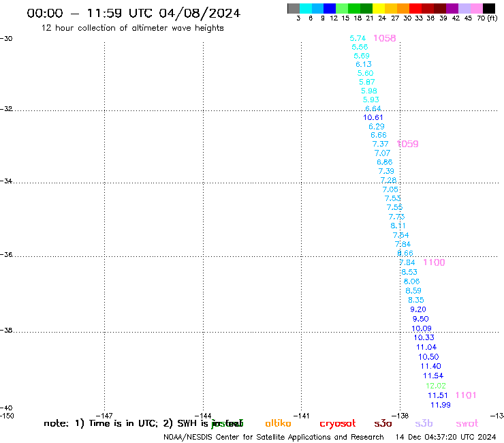Click the wave height value '8.11'
The image size is (504, 443).
[x=398, y=226]
